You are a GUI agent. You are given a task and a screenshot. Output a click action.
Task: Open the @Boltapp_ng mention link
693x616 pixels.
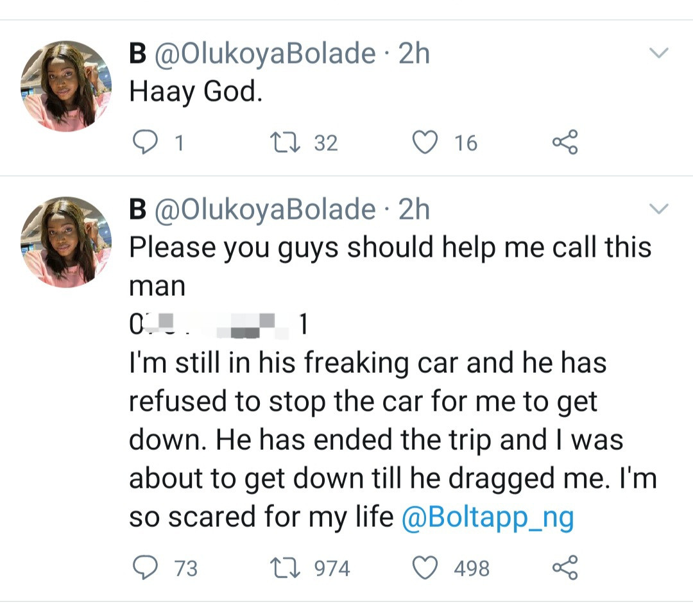[x=487, y=518]
